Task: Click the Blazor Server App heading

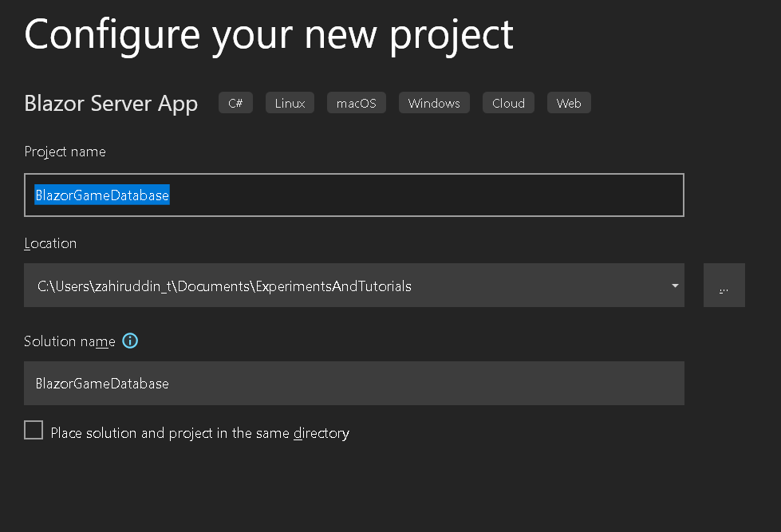Action: 111,103
